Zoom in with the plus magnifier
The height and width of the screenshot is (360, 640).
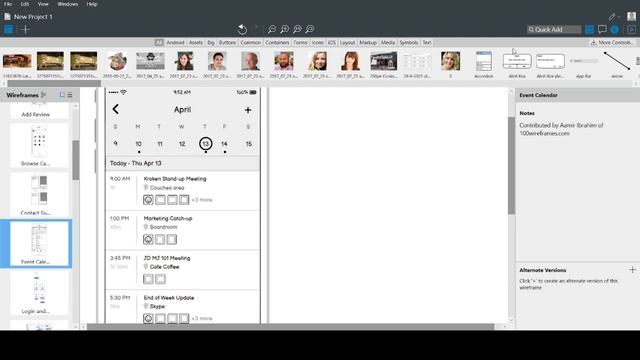[285, 29]
